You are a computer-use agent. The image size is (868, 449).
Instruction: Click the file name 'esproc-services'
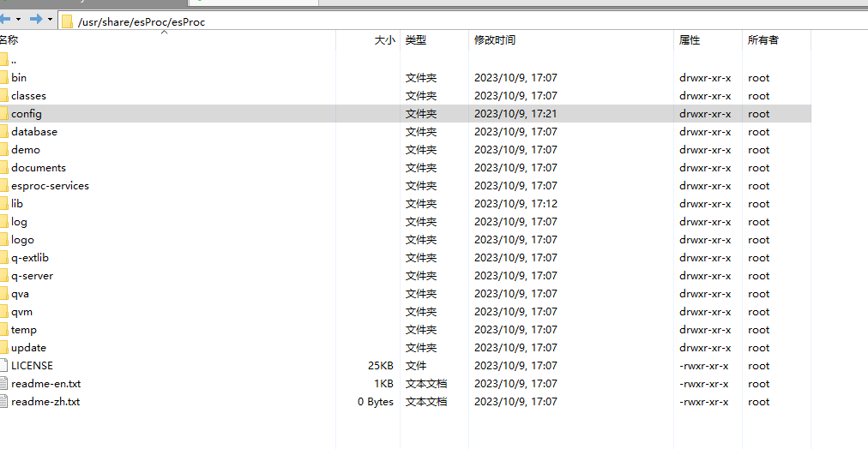pos(51,186)
